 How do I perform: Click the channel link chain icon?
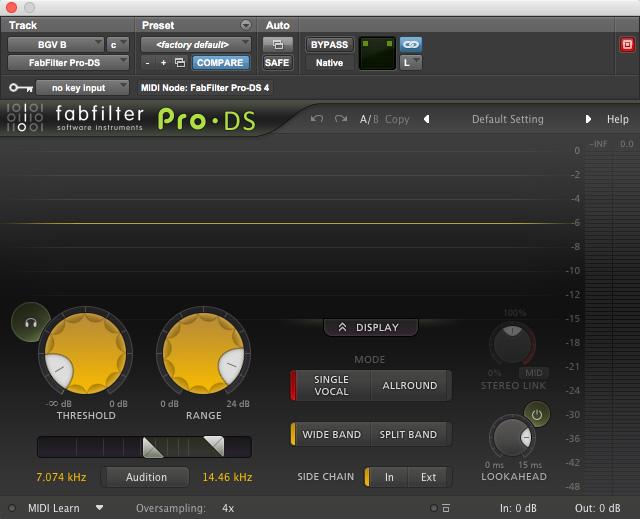[x=411, y=44]
